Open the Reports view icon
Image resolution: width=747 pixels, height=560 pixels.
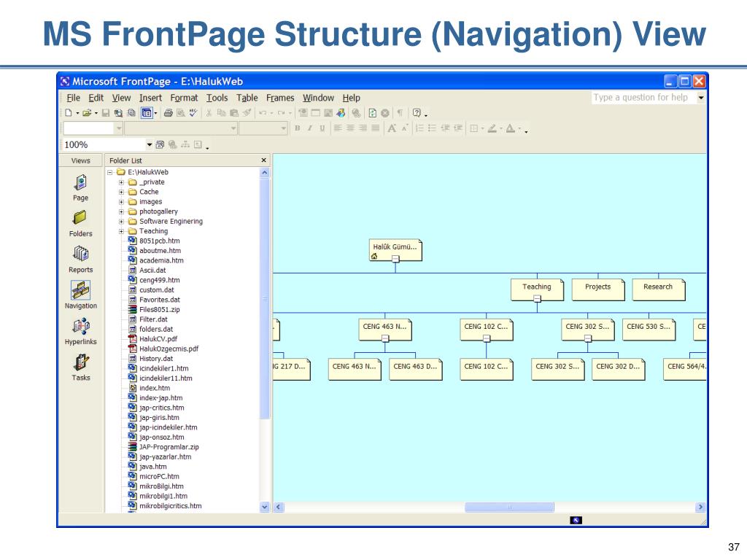click(x=80, y=260)
